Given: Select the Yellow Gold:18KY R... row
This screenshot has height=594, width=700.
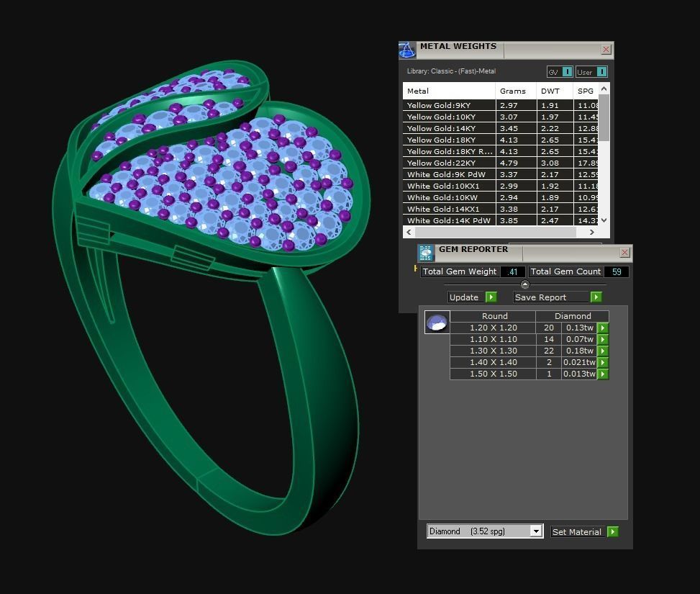Looking at the screenshot, I should [x=501, y=151].
